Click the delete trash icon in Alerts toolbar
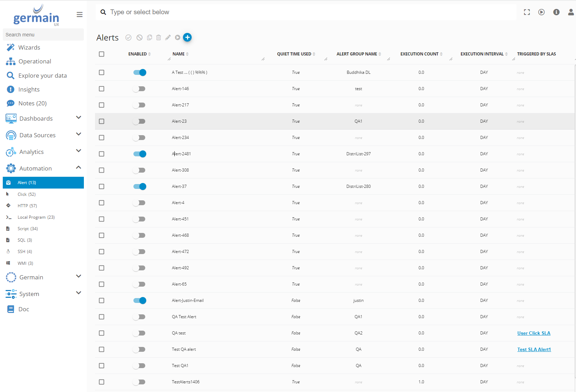 pyautogui.click(x=158, y=37)
